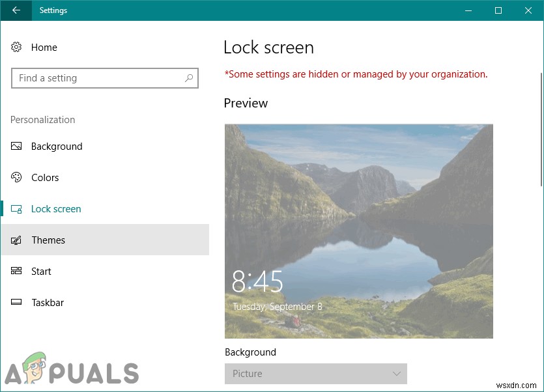Click the Settings window title text

(x=53, y=10)
